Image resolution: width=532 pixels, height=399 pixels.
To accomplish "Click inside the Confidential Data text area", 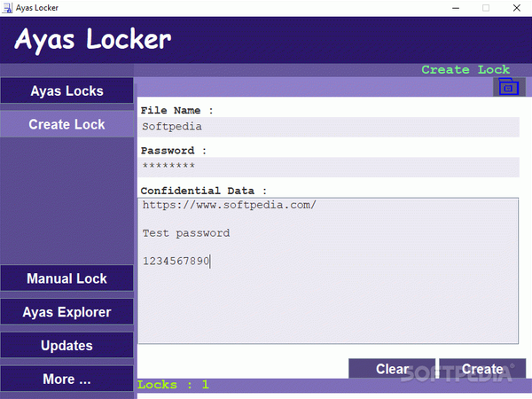I will point(328,270).
